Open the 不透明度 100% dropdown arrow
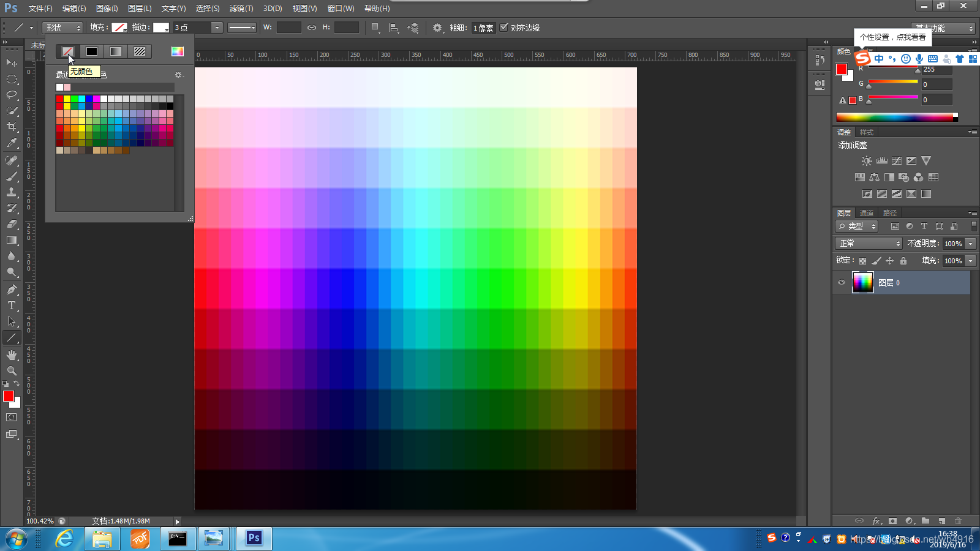980x551 pixels. coord(971,244)
